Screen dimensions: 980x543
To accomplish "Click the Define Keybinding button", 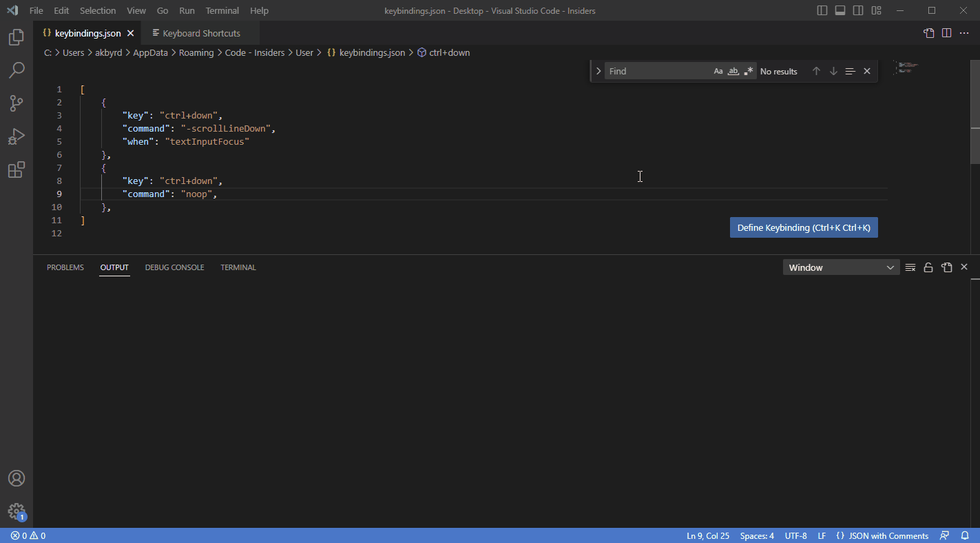I will 803,227.
